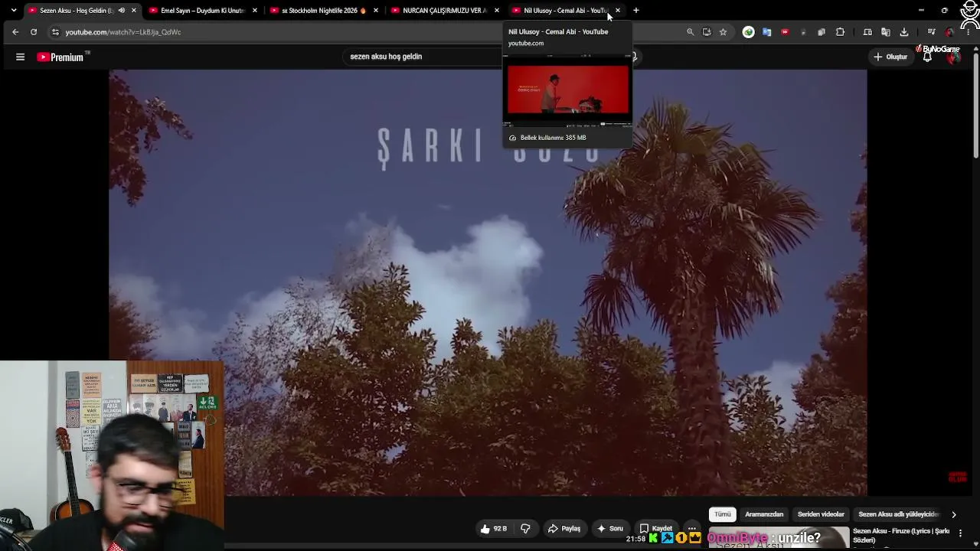Switch to the NURCAN ÇALIŞIR tab
Image resolution: width=980 pixels, height=551 pixels.
446,11
